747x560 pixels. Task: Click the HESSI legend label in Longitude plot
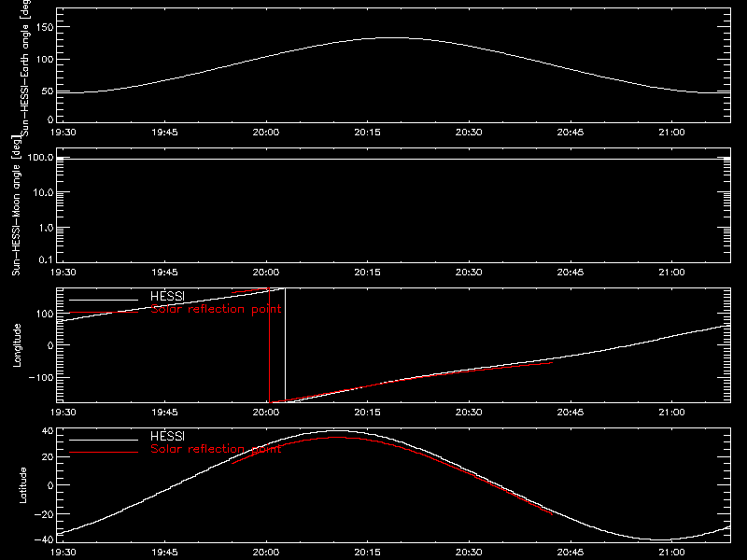[167, 296]
